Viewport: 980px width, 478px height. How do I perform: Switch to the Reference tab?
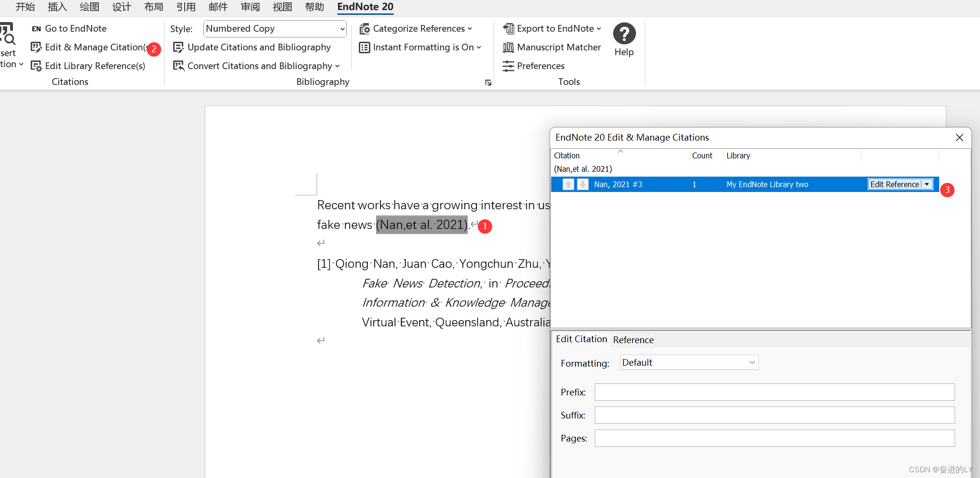(633, 340)
